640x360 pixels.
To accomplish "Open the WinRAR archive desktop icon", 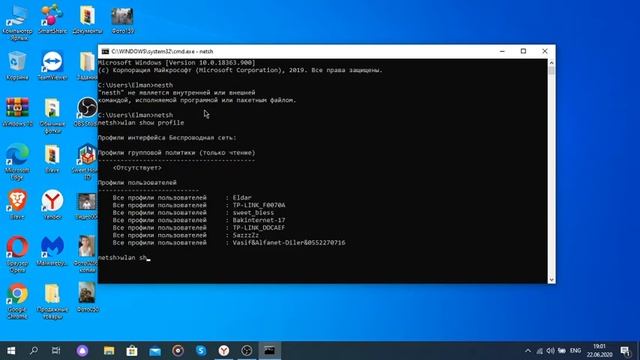I will click(x=17, y=112).
